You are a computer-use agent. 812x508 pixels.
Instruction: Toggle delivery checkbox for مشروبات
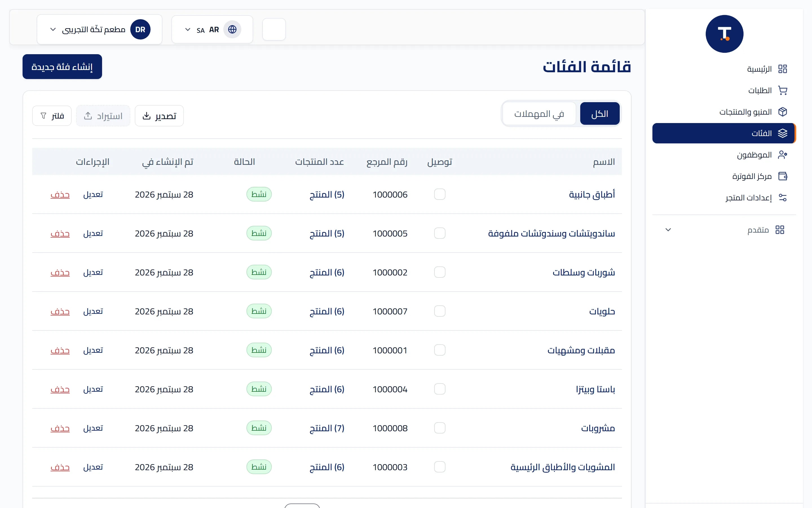440,428
